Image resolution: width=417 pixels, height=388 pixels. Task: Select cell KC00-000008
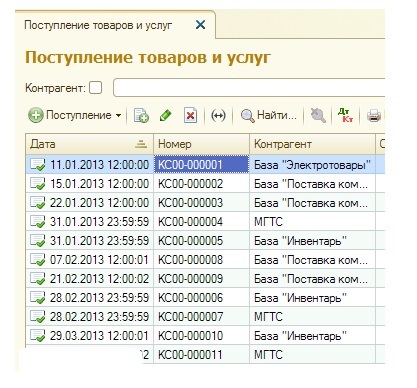(x=201, y=260)
